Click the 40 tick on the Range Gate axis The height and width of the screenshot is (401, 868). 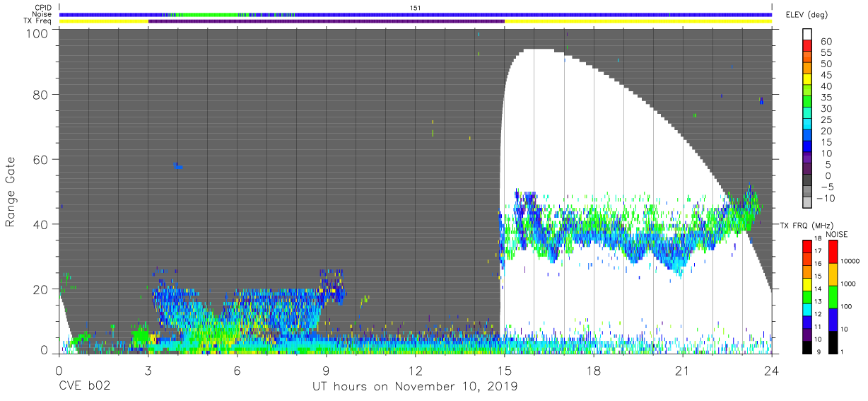pos(41,224)
